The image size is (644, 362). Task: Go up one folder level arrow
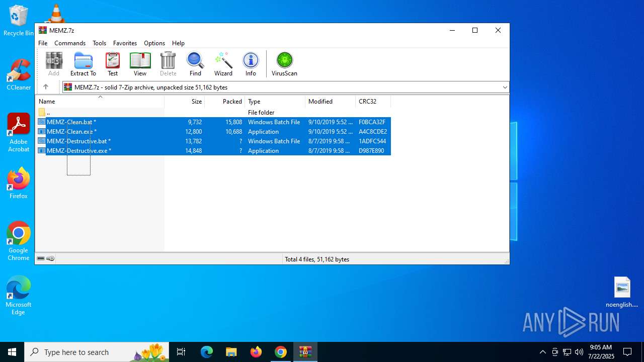pyautogui.click(x=46, y=87)
